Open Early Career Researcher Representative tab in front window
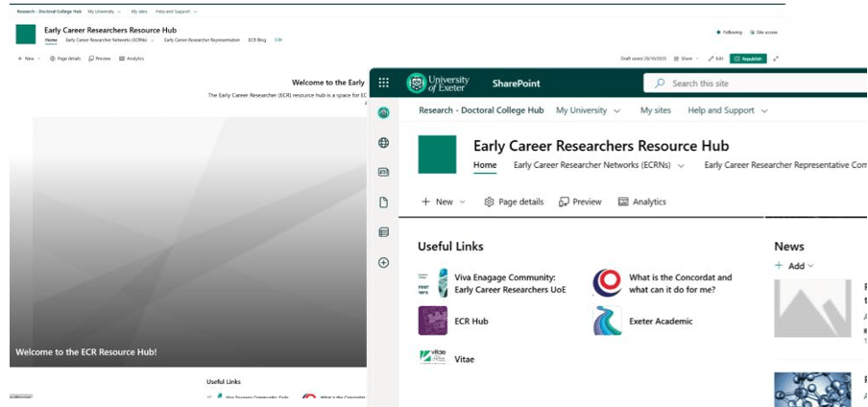Viewport: 868px width, 407px height. pyautogui.click(x=786, y=165)
